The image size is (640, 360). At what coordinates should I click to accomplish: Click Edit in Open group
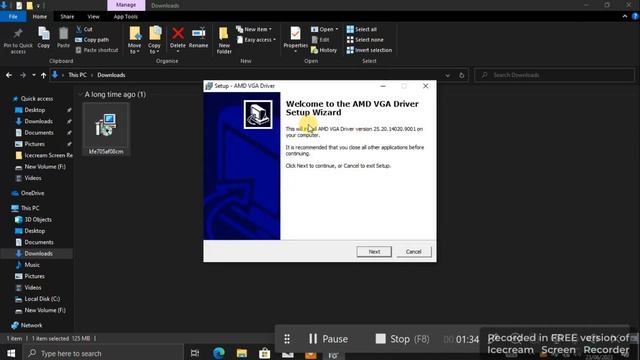(x=320, y=40)
